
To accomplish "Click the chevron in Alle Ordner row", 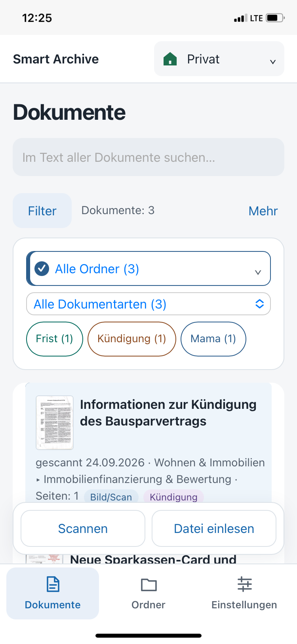I will pos(258,272).
